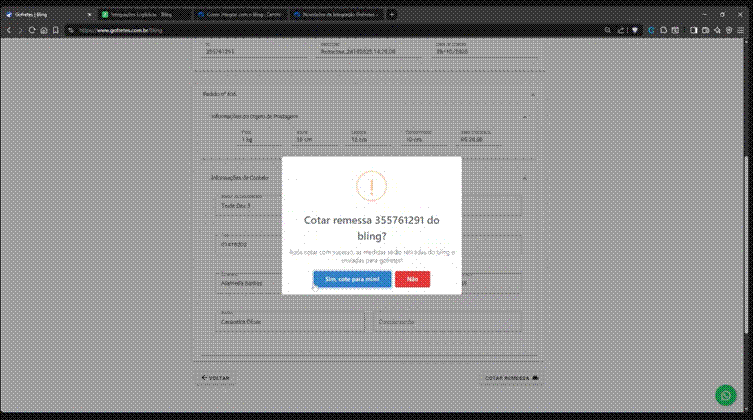The image size is (753, 420).
Task: Go back in browser history
Action: (9, 30)
